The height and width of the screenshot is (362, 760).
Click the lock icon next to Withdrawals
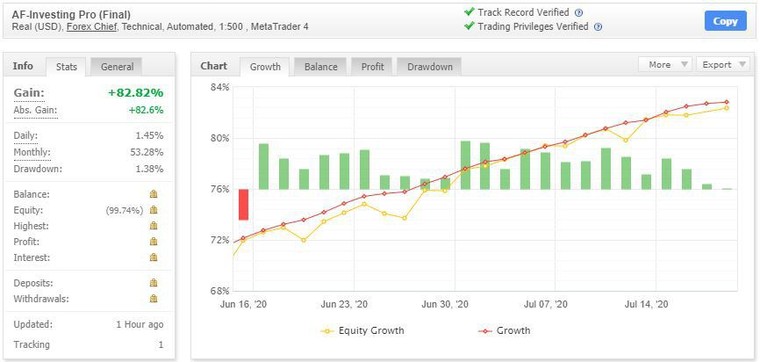154,299
